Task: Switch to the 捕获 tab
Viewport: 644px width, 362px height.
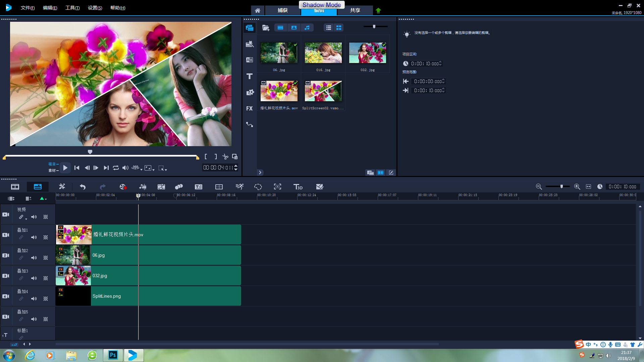Action: coord(283,10)
